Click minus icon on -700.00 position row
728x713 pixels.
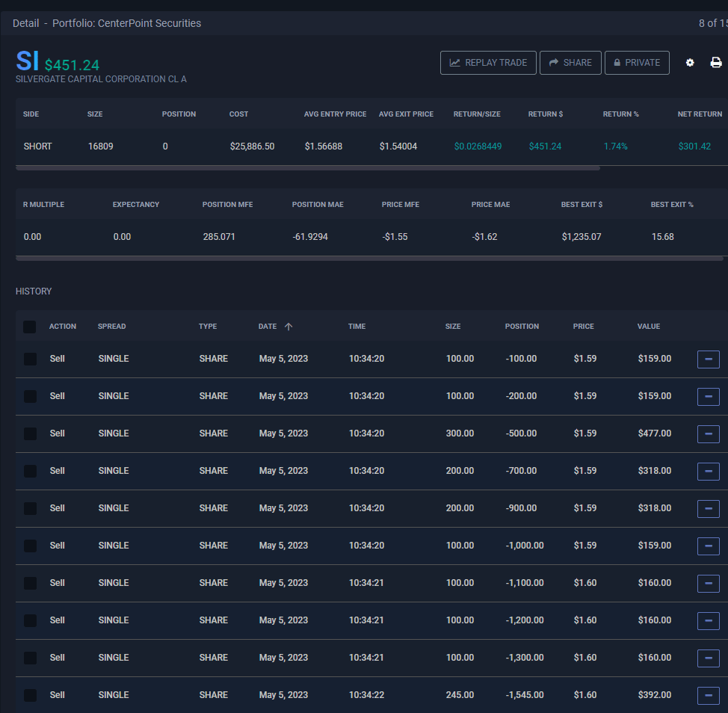point(708,472)
